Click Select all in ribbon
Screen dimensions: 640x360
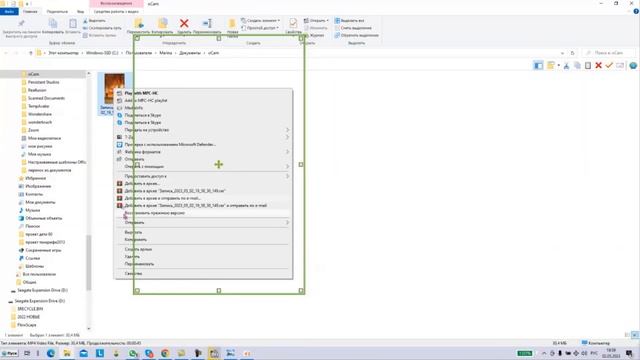coord(349,20)
